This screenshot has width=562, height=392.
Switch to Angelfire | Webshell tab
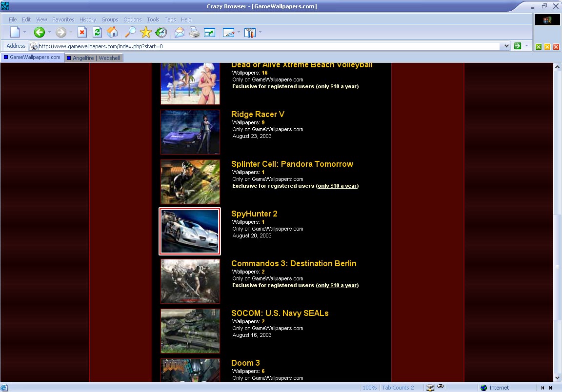[x=94, y=58]
